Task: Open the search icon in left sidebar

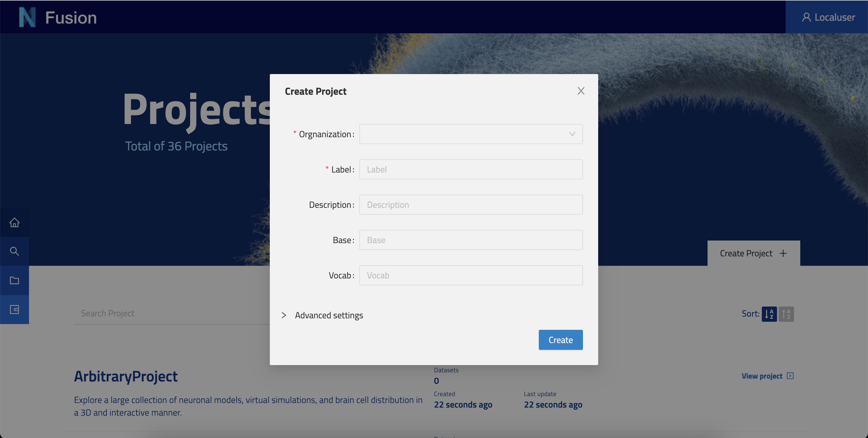Action: [14, 251]
